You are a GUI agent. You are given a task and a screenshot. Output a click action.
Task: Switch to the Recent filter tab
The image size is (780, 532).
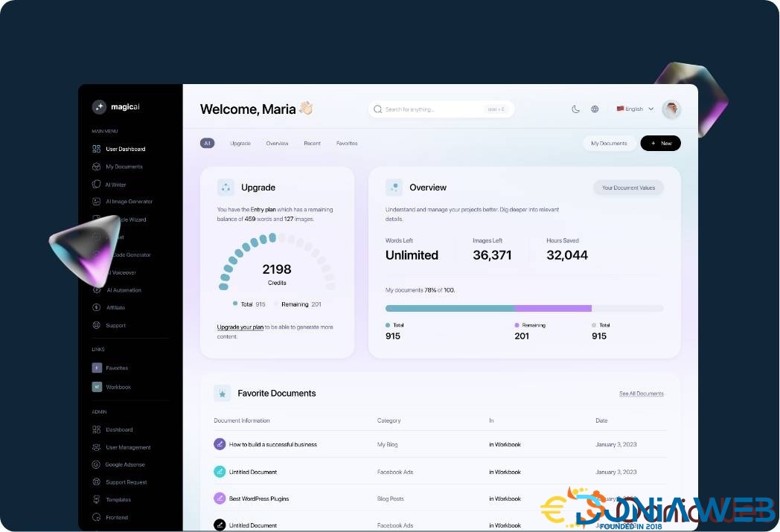point(312,143)
